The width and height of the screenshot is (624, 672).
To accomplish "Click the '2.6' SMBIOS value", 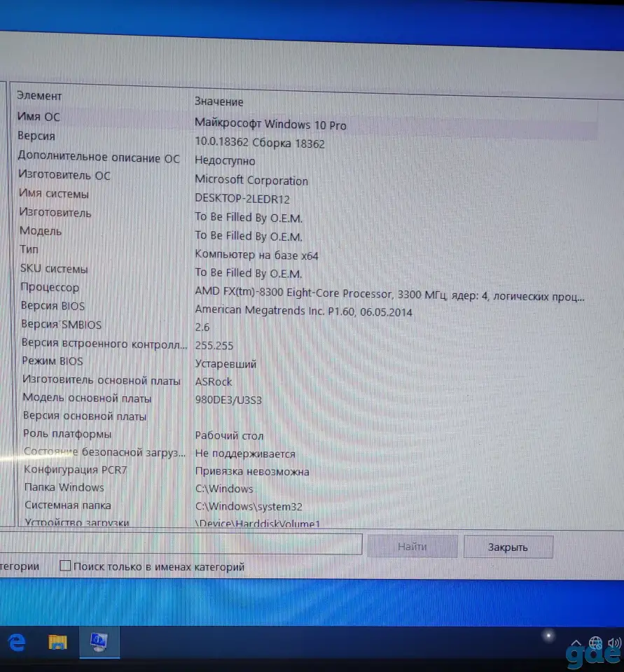I will click(202, 328).
